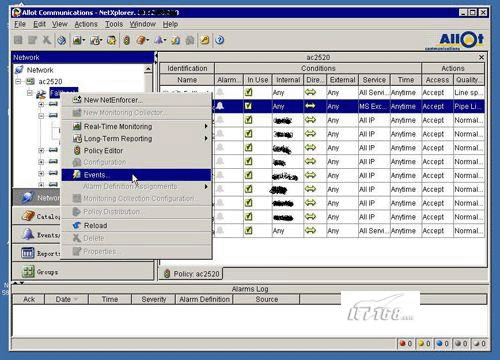The height and width of the screenshot is (360, 500).
Task: Click the Alarms bell toolbar icon
Action: click(159, 40)
